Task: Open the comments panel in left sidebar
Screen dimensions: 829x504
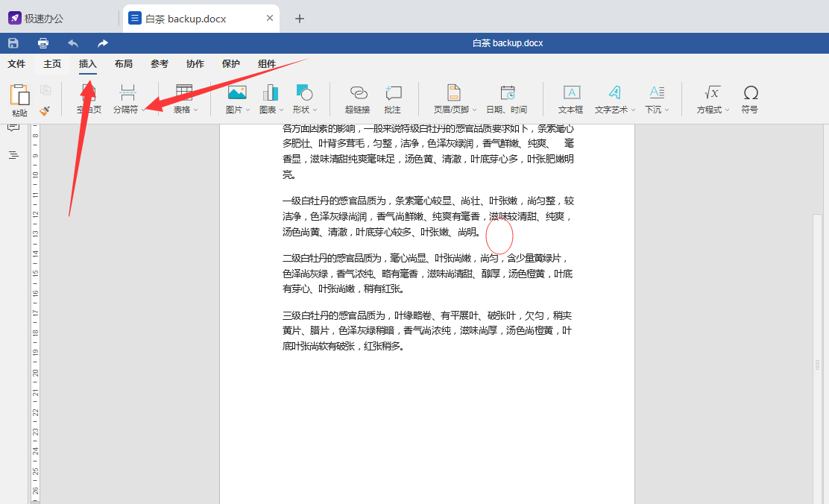Action: tap(13, 127)
